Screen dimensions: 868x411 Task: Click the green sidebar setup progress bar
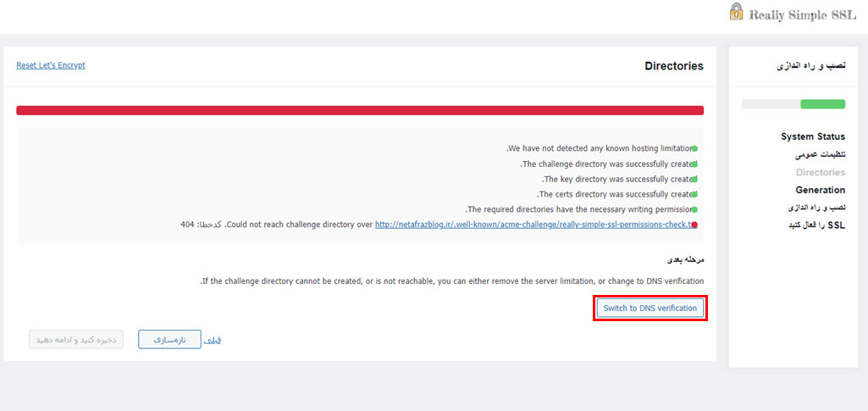click(x=822, y=104)
